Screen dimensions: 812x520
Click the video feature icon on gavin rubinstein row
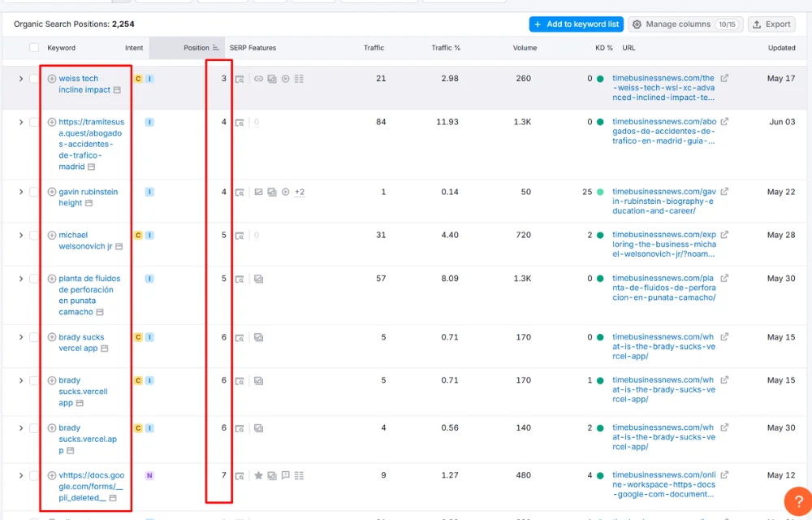(x=286, y=193)
